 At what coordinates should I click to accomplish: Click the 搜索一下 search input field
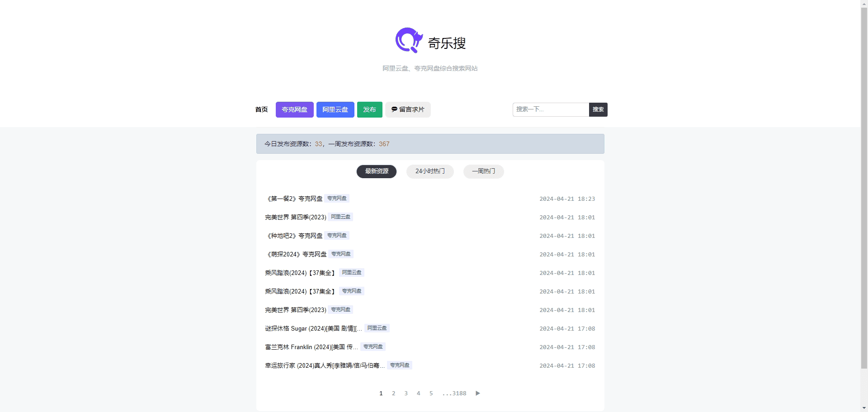551,109
